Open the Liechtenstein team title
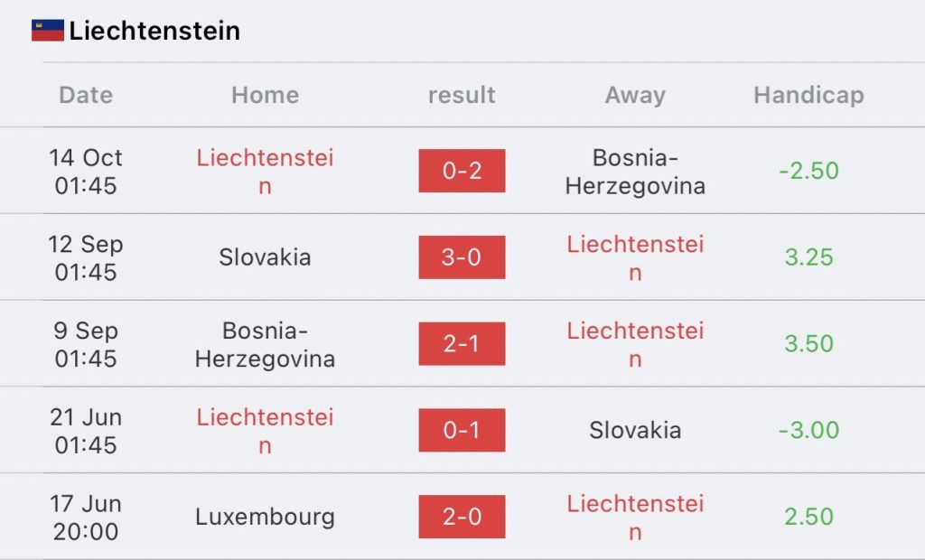This screenshot has width=925, height=560. point(154,31)
